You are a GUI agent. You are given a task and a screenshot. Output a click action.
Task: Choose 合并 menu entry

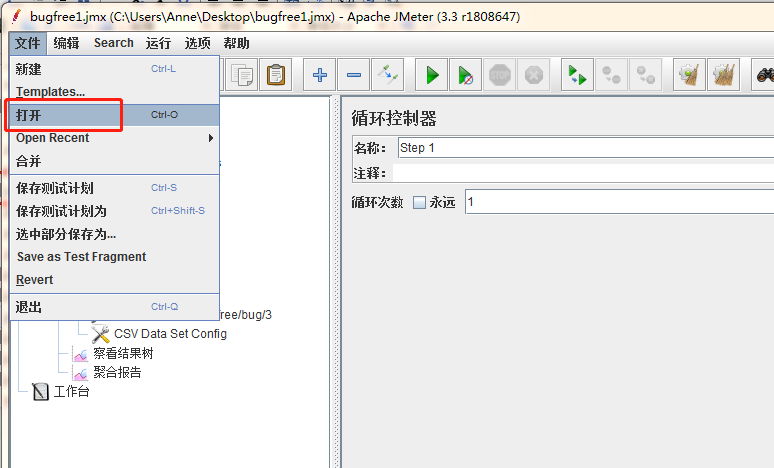[115, 161]
